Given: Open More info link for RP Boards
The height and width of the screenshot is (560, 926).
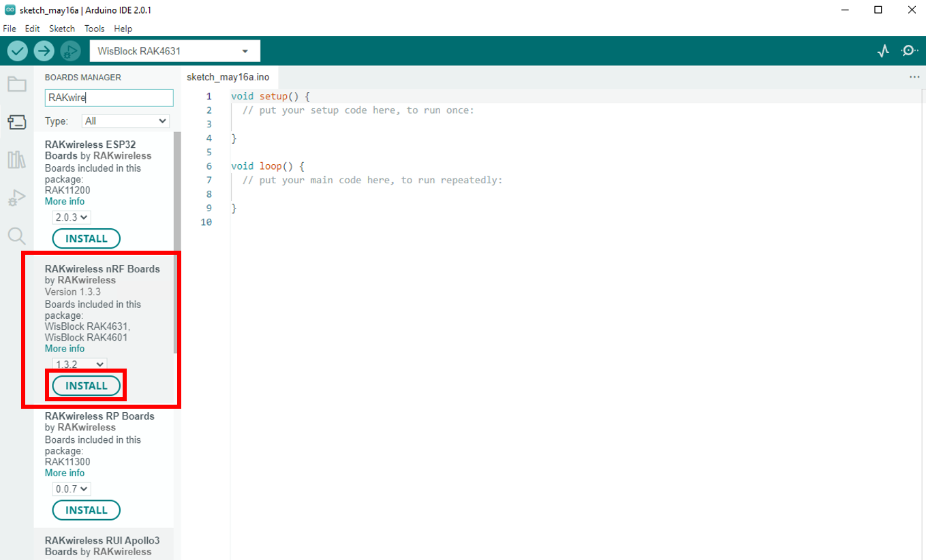Looking at the screenshot, I should click(x=65, y=473).
